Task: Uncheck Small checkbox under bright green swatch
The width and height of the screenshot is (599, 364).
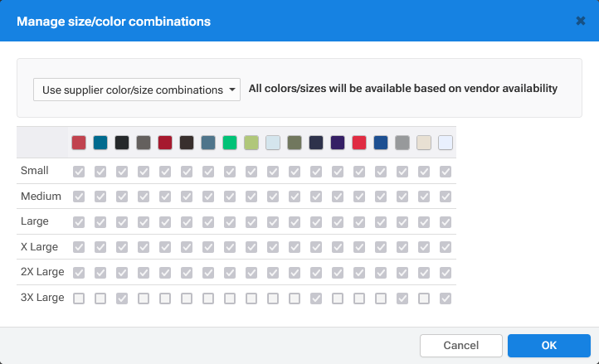Action: click(x=230, y=172)
